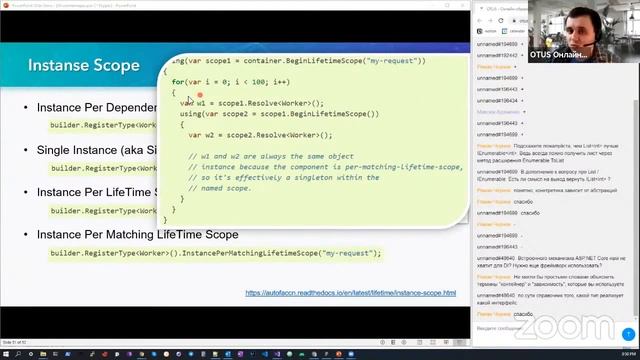Click chat scrollbar on the right edge
Screen dimensions: 640x360
pos(637,208)
